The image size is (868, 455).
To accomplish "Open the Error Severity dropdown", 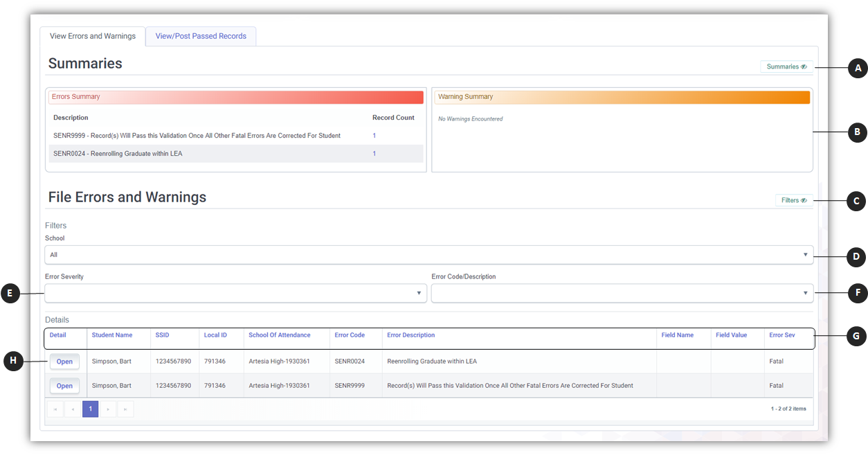I will point(235,294).
